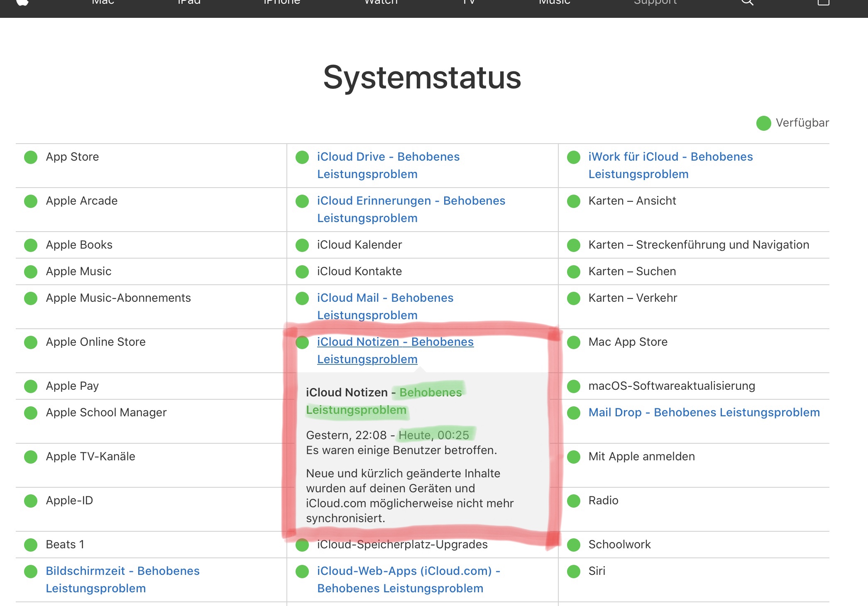Click the Systemstatus page heading
868x606 pixels.
[422, 78]
